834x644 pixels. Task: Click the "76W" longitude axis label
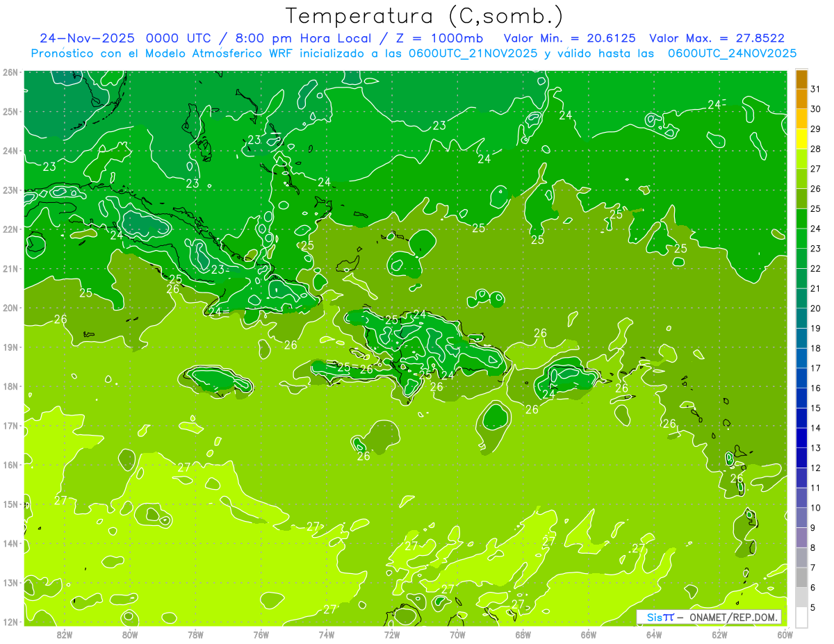[x=261, y=634]
